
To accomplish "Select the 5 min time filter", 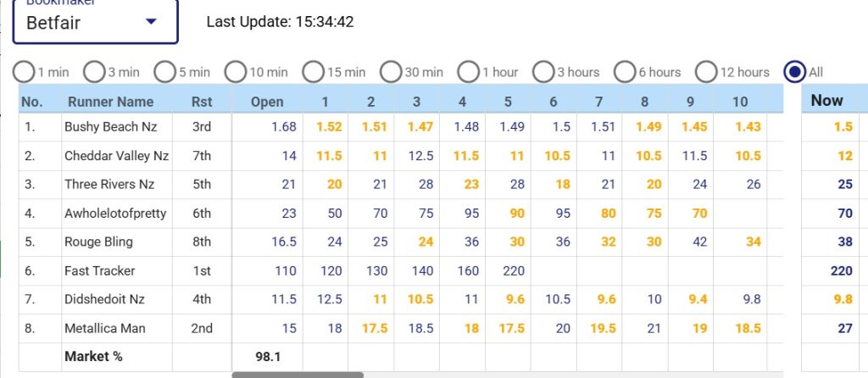I will (x=164, y=72).
